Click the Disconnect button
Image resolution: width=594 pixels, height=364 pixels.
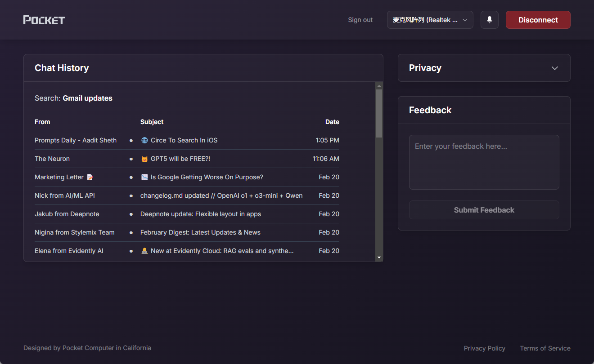(538, 20)
